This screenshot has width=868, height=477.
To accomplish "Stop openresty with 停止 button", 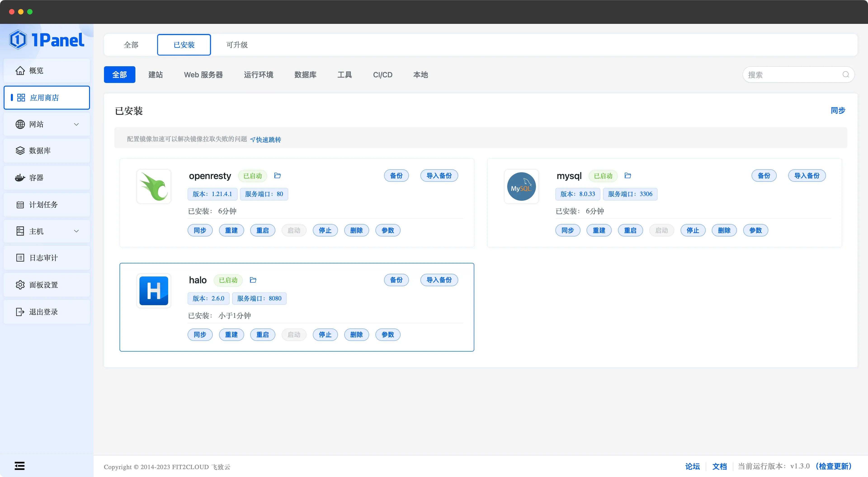I will pyautogui.click(x=325, y=230).
